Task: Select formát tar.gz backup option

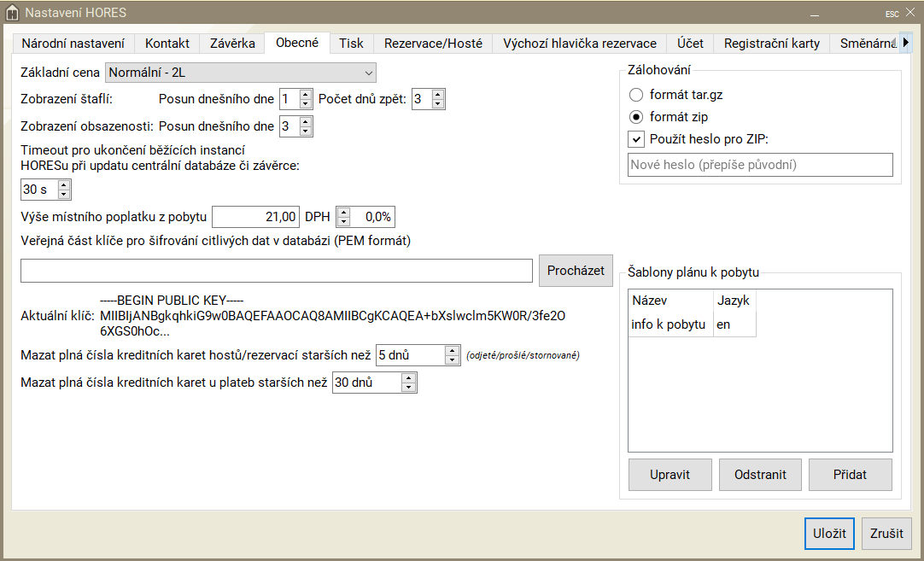Action: (636, 95)
